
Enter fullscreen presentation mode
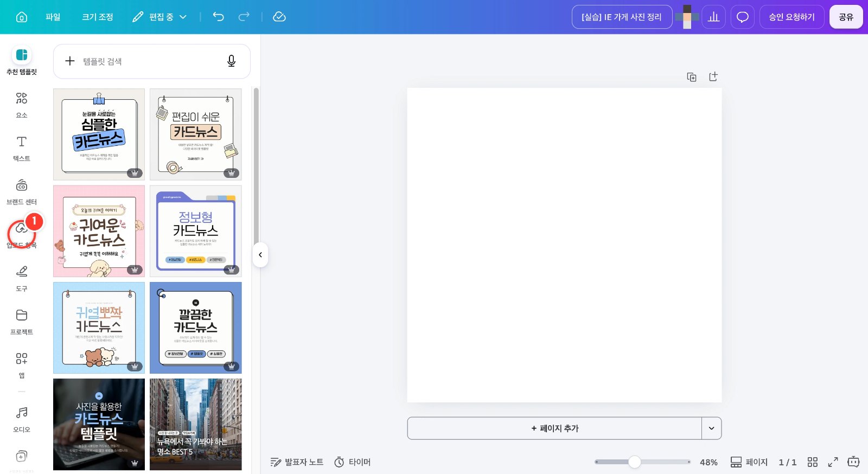coord(833,462)
